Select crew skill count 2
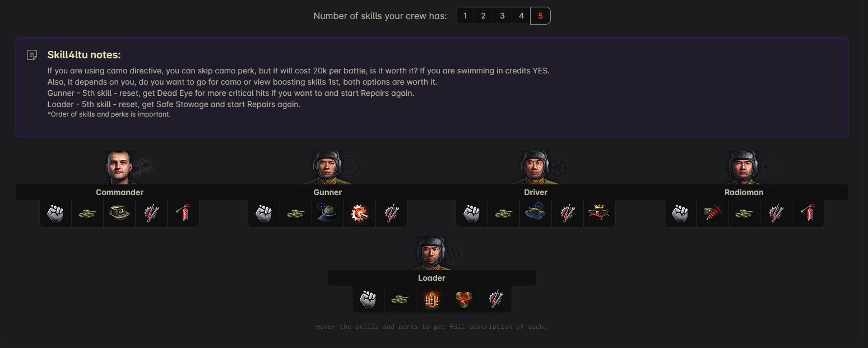 tap(484, 16)
